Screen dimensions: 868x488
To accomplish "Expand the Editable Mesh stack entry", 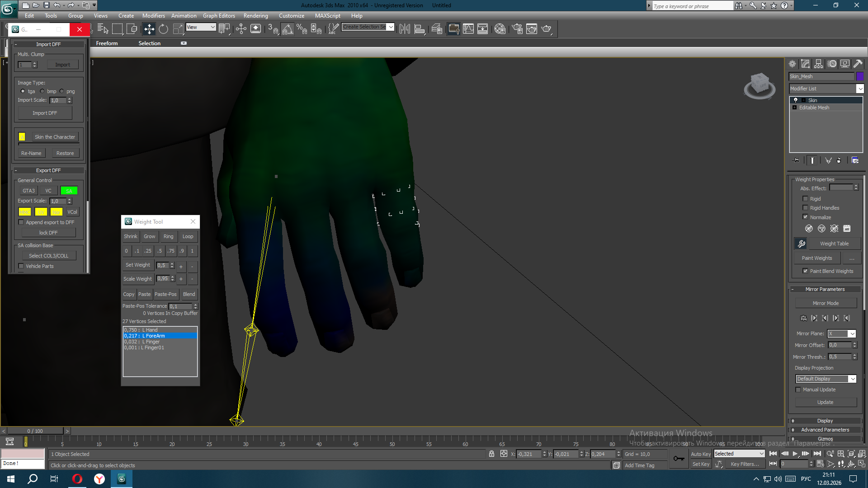I will tap(795, 108).
